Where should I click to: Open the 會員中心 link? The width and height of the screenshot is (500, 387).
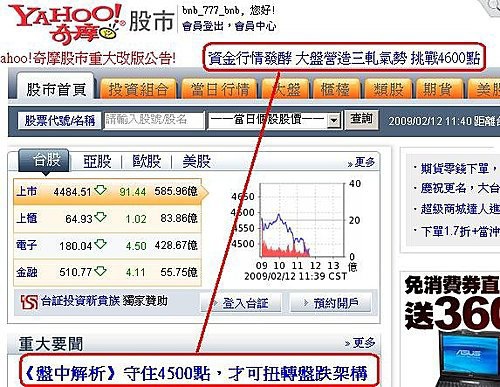(x=255, y=26)
